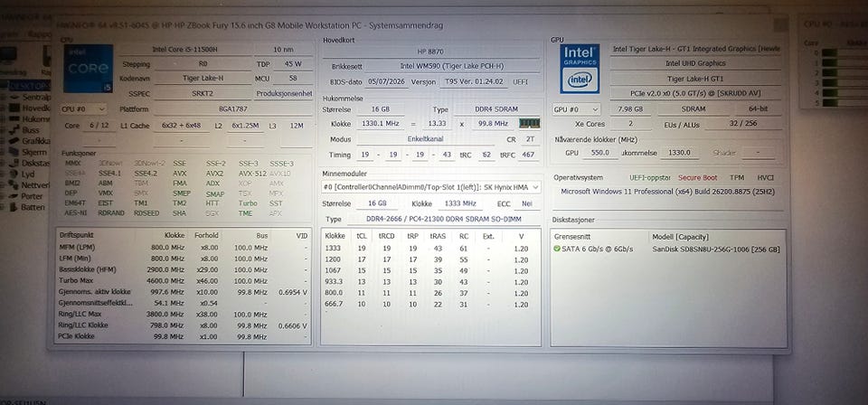Click the UEFI-oppstart status label
This screenshot has height=405, width=868.
click(x=650, y=177)
